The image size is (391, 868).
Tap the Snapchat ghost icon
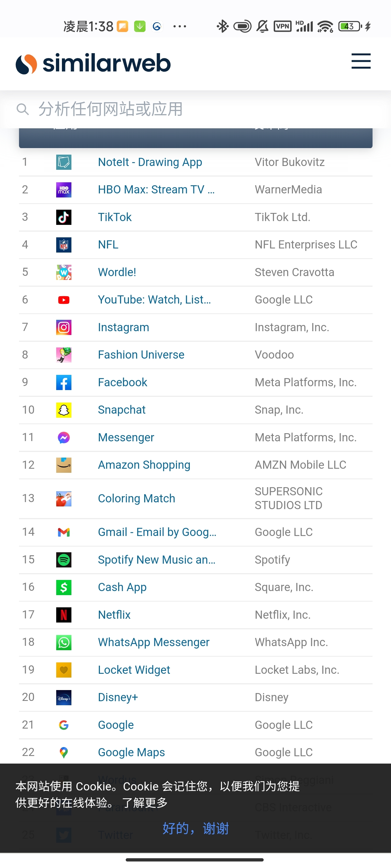coord(64,410)
